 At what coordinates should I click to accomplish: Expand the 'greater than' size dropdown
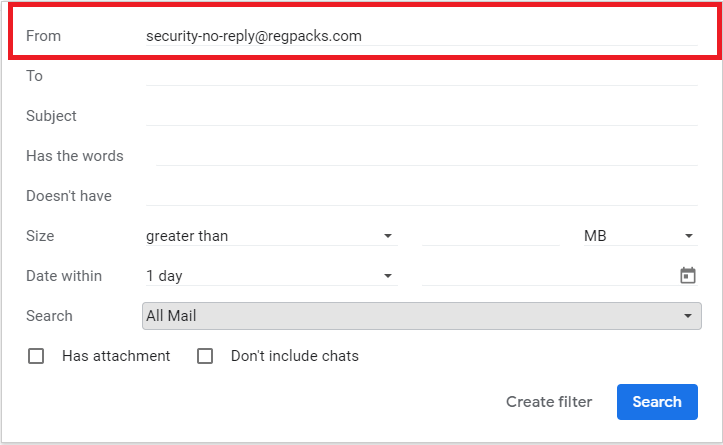pyautogui.click(x=272, y=236)
